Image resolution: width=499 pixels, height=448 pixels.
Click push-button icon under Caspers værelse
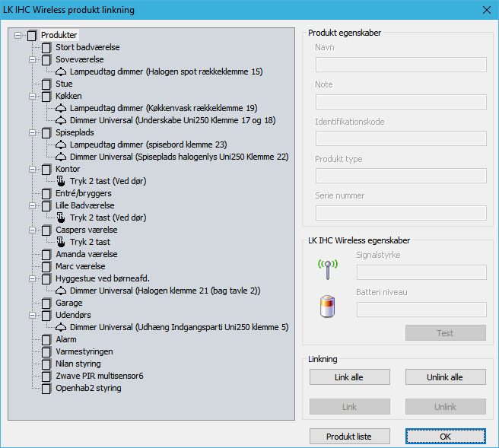click(x=61, y=242)
